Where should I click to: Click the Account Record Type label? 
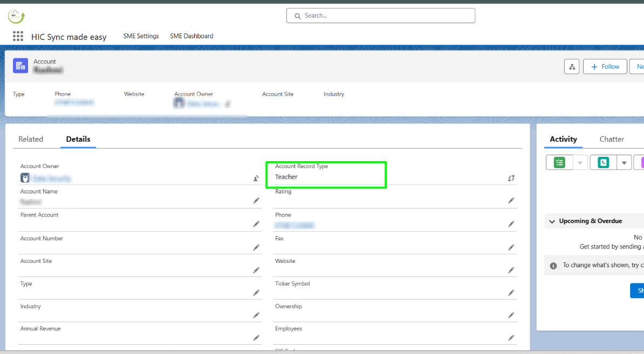click(x=302, y=166)
